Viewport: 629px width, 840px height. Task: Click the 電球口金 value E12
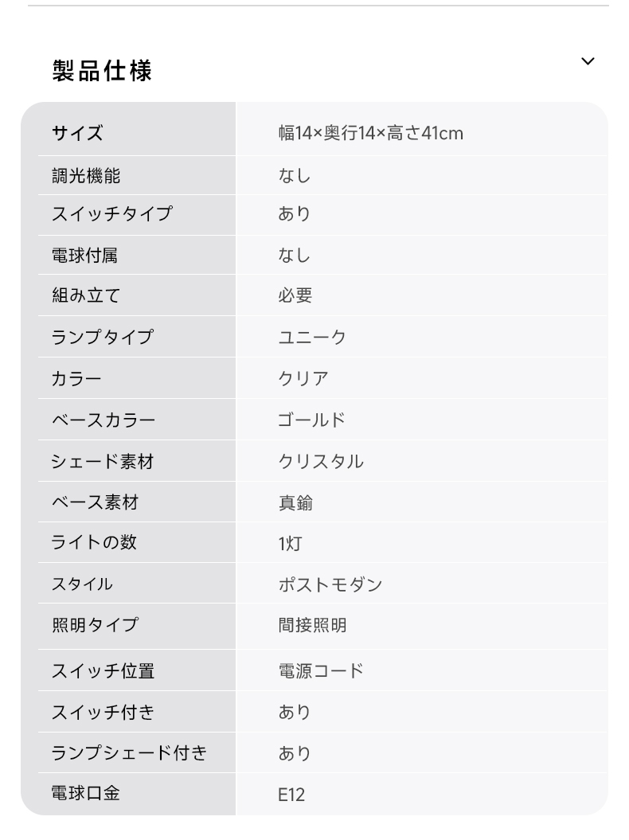(x=291, y=795)
